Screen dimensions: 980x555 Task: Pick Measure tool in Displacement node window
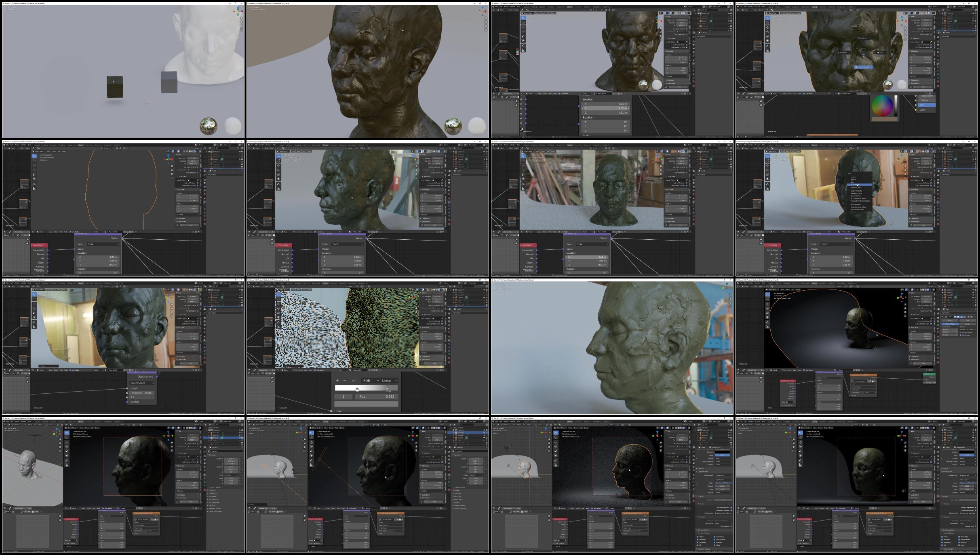[x=34, y=327]
